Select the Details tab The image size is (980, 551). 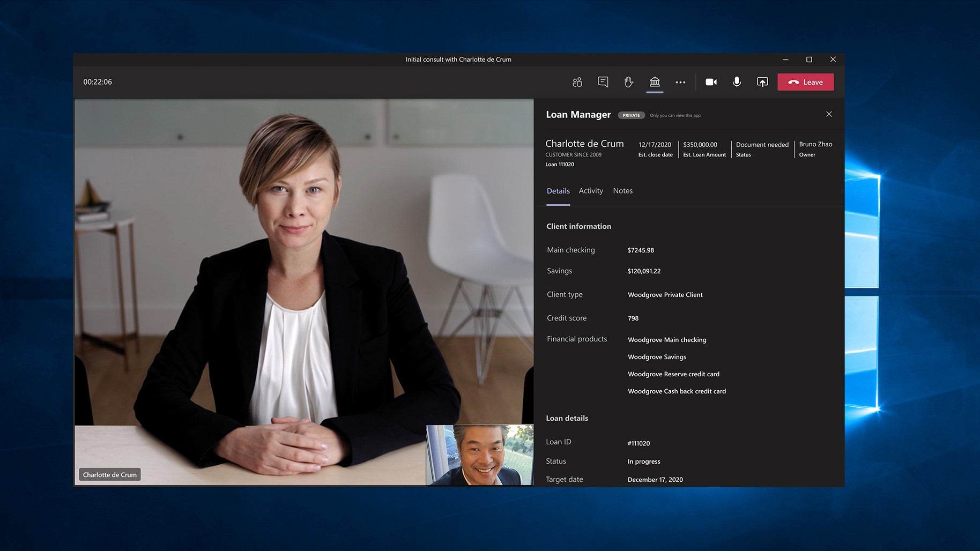558,191
